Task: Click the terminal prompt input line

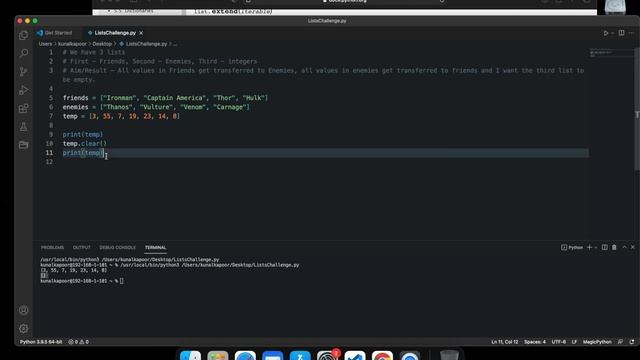Action: [x=82, y=281]
